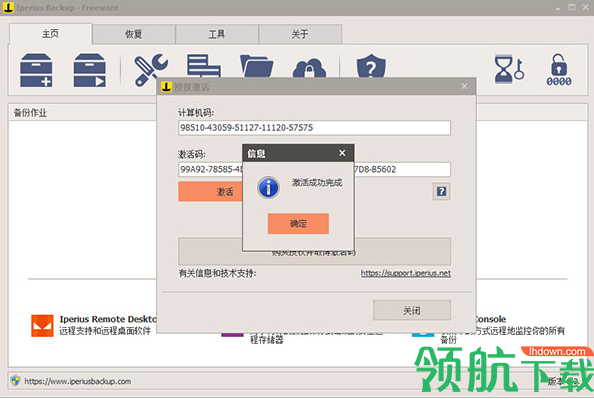The height and width of the screenshot is (399, 594).
Task: Click the shield icon in status bar
Action: (x=16, y=380)
